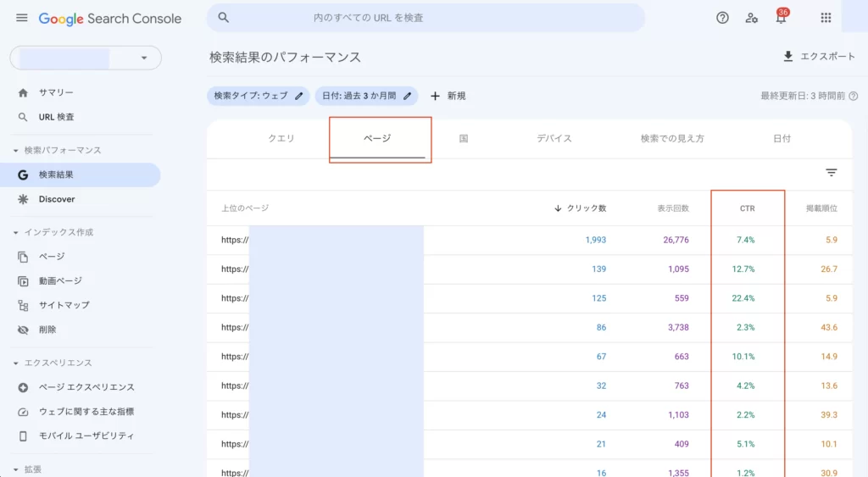Click the help question mark icon
The image size is (868, 477).
pyautogui.click(x=722, y=18)
